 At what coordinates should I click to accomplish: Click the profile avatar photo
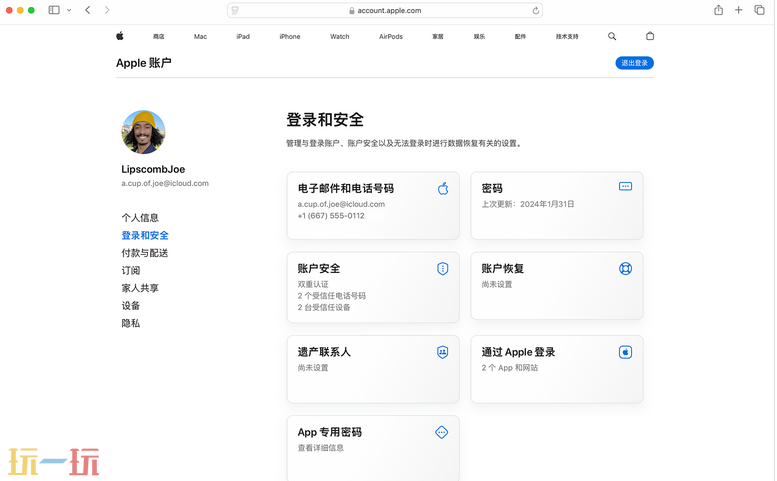tap(143, 132)
